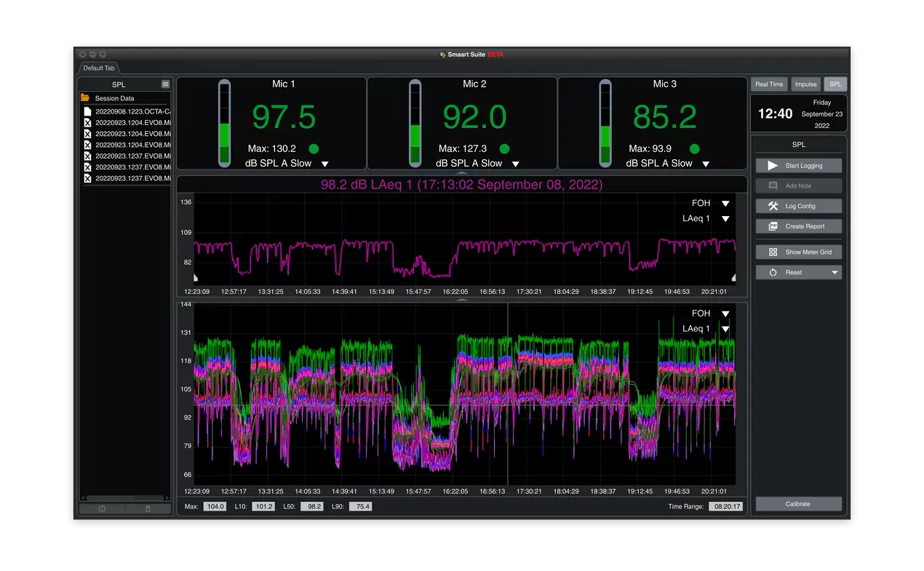Click the L10 value field 101.2
Screen dimensions: 924x571
263,506
